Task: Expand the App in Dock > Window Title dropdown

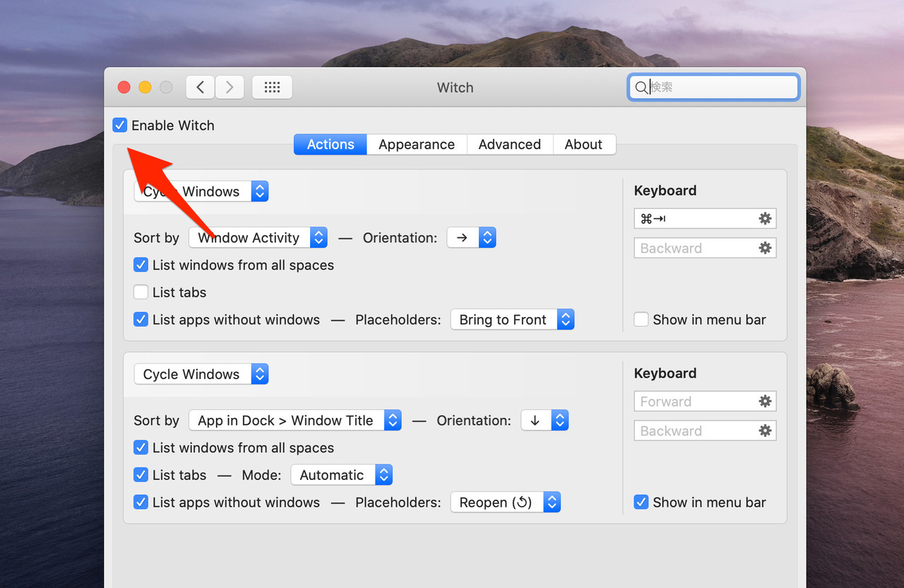Action: coord(295,421)
